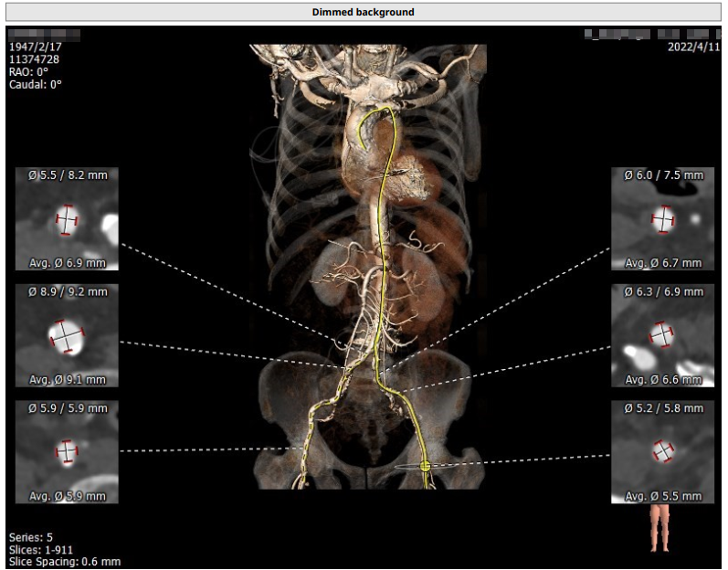728x570 pixels.
Task: Click the human body orientation figure icon
Action: pyautogui.click(x=659, y=529)
